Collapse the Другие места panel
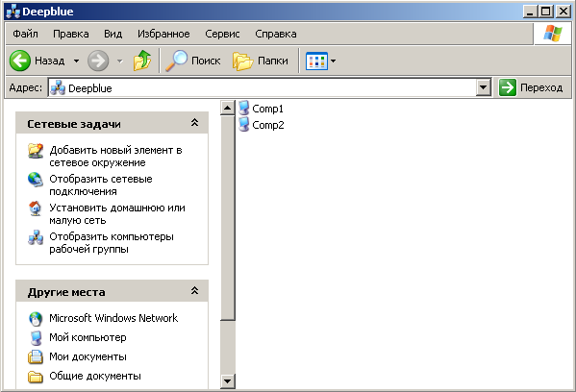The height and width of the screenshot is (392, 576). [194, 291]
